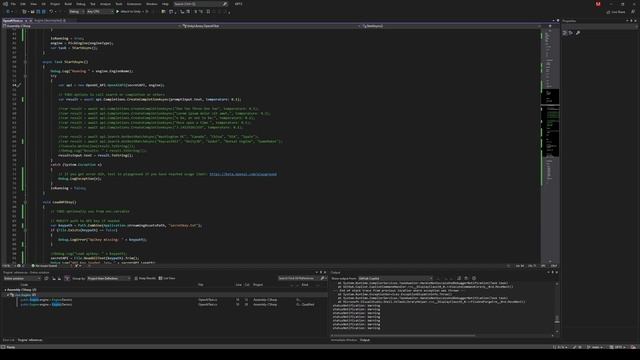
Task: Click the Live Share button
Action: click(x=616, y=12)
